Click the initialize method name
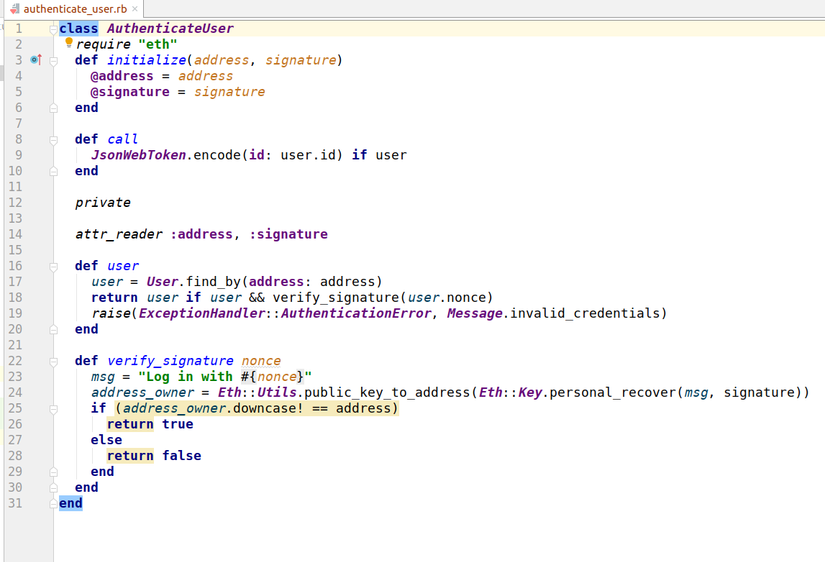 click(x=146, y=60)
